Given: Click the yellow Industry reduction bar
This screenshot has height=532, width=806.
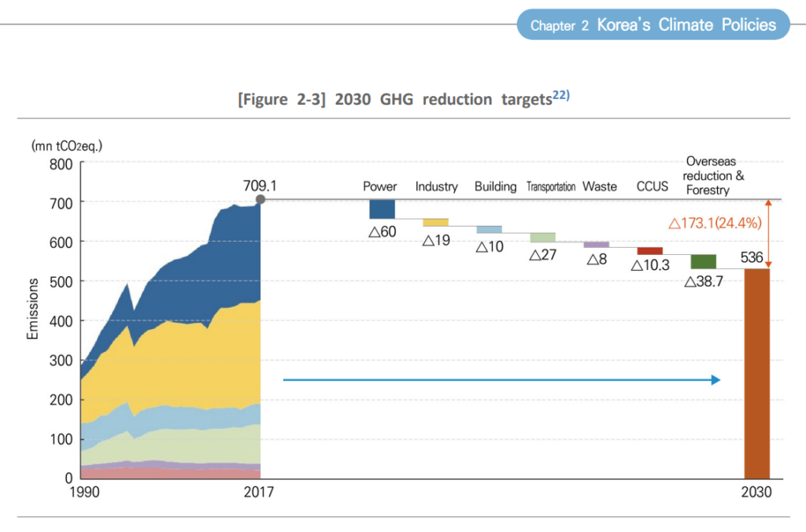Looking at the screenshot, I should [435, 222].
